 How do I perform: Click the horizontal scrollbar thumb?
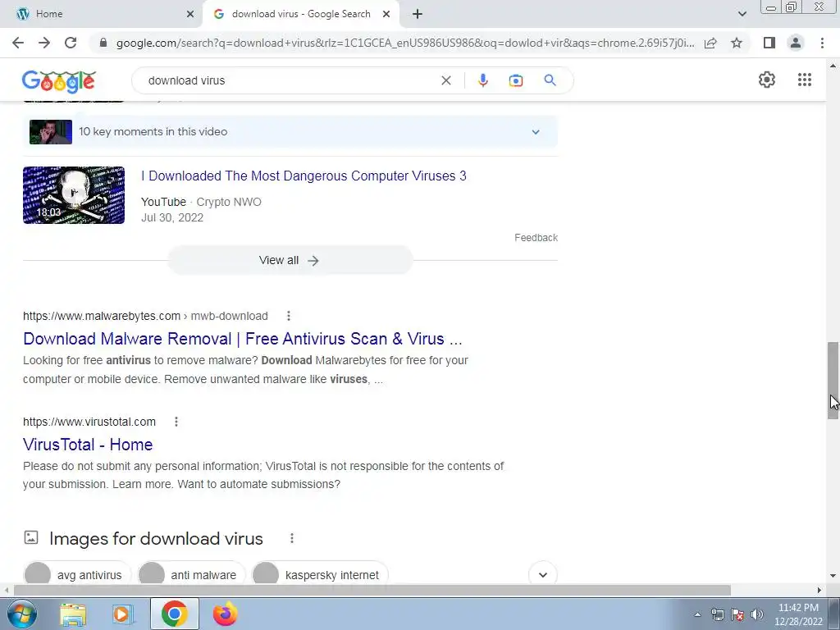372,590
